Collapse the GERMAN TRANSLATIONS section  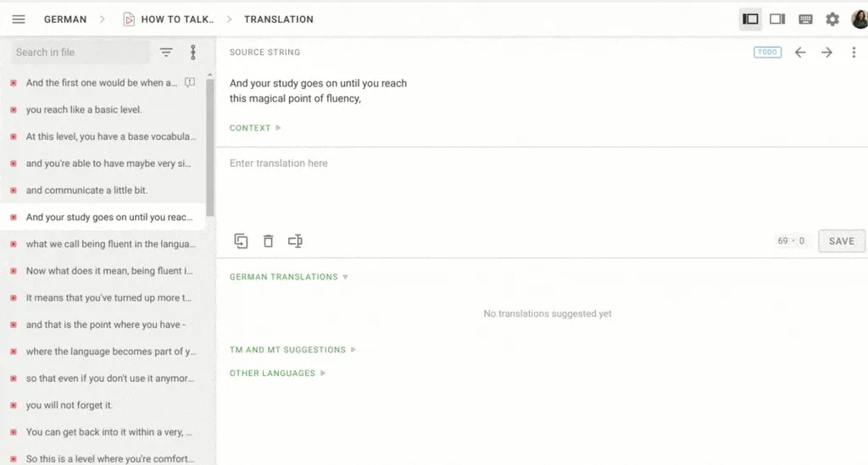pos(288,277)
